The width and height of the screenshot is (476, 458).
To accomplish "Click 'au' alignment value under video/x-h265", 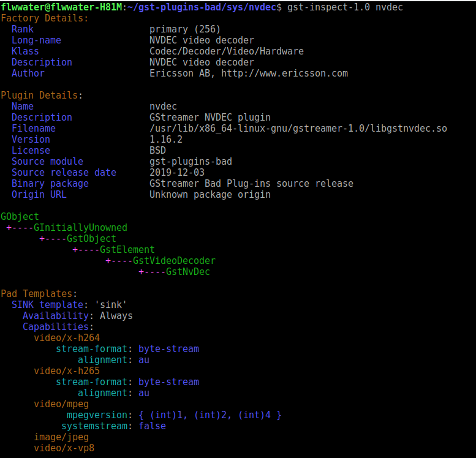I will [143, 393].
